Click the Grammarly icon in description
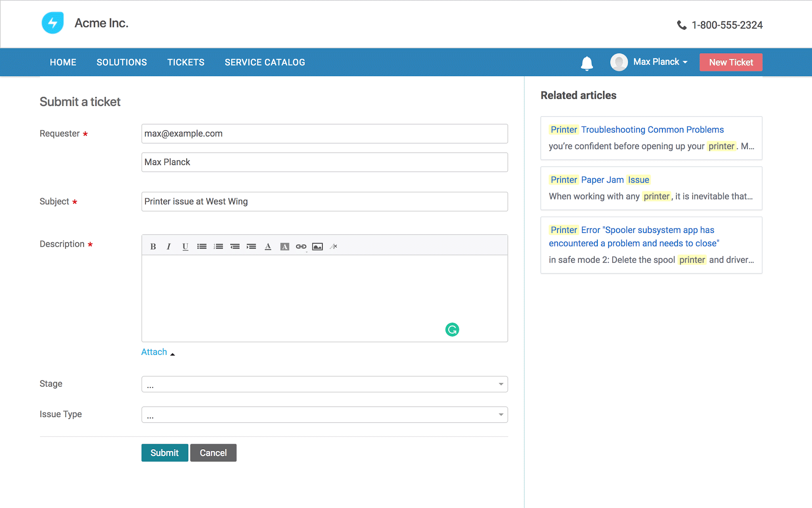The image size is (812, 508). point(452,329)
